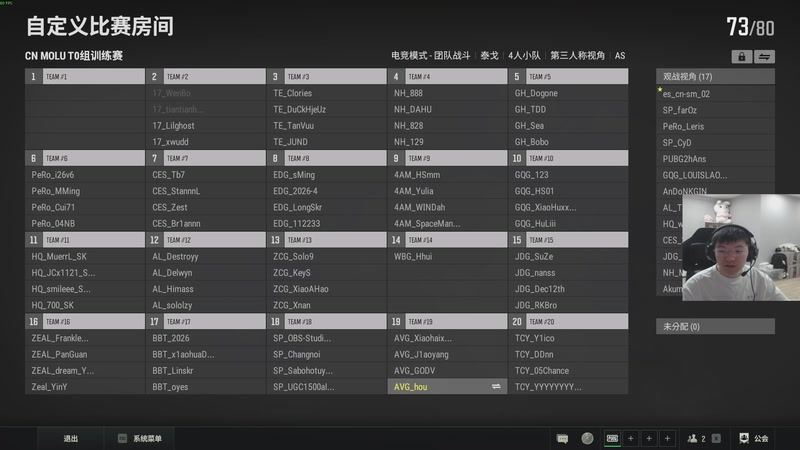Image resolution: width=800 pixels, height=450 pixels.
Task: Toggle the room lock icon
Action: click(x=741, y=57)
